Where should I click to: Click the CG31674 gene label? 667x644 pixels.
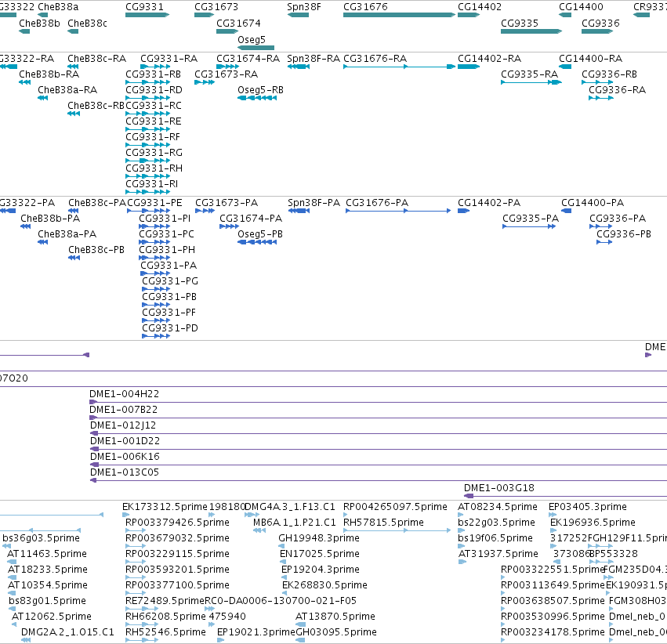pyautogui.click(x=238, y=23)
